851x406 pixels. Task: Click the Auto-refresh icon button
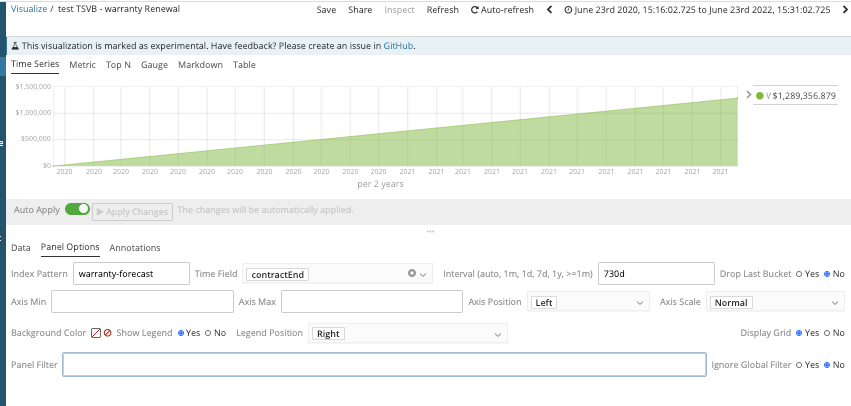(476, 10)
